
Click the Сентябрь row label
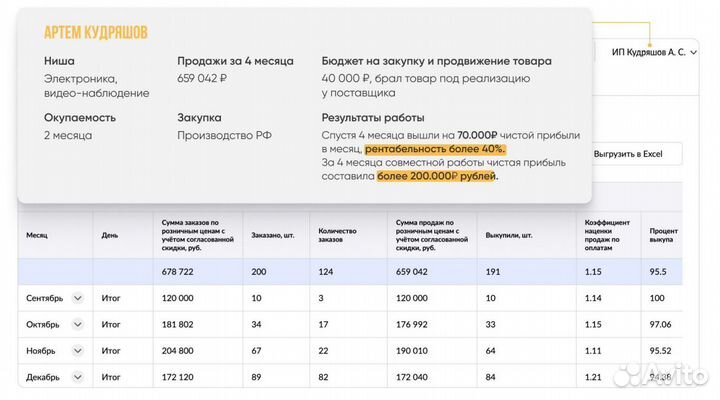pyautogui.click(x=44, y=299)
